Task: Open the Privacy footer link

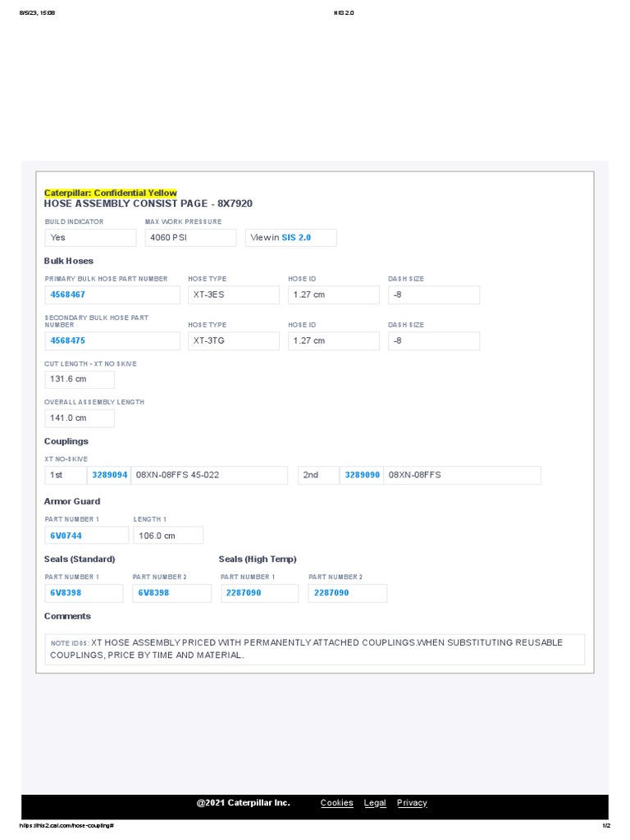Action: coord(412,803)
